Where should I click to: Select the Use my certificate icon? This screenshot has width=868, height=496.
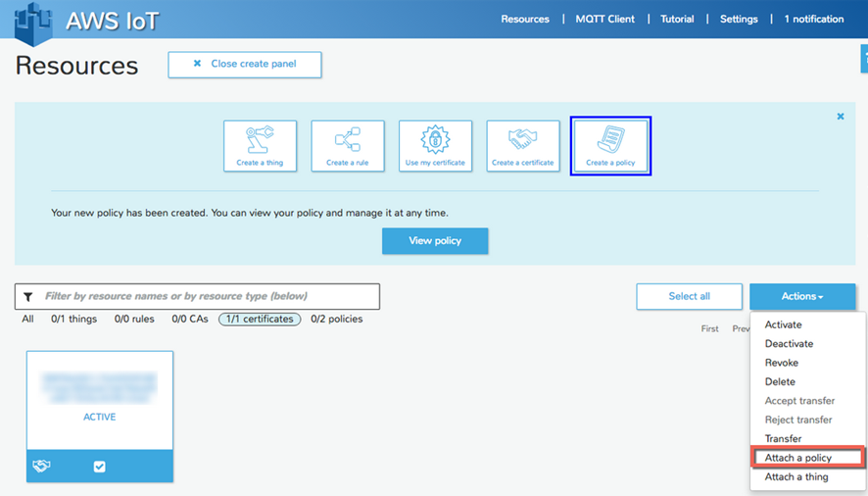tap(435, 145)
